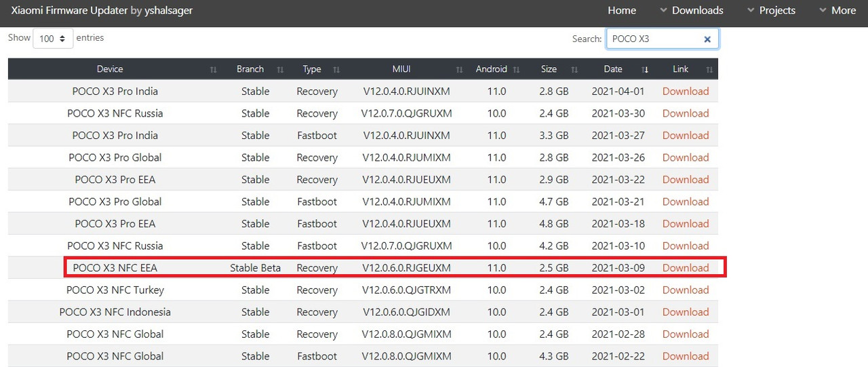868x367 pixels.
Task: Select the 2021-04-01 date cell
Action: [618, 91]
